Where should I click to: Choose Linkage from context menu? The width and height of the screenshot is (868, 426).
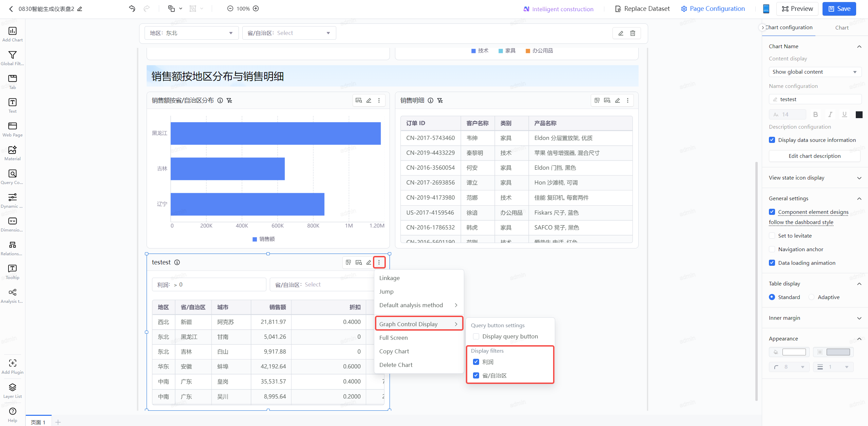point(419,278)
